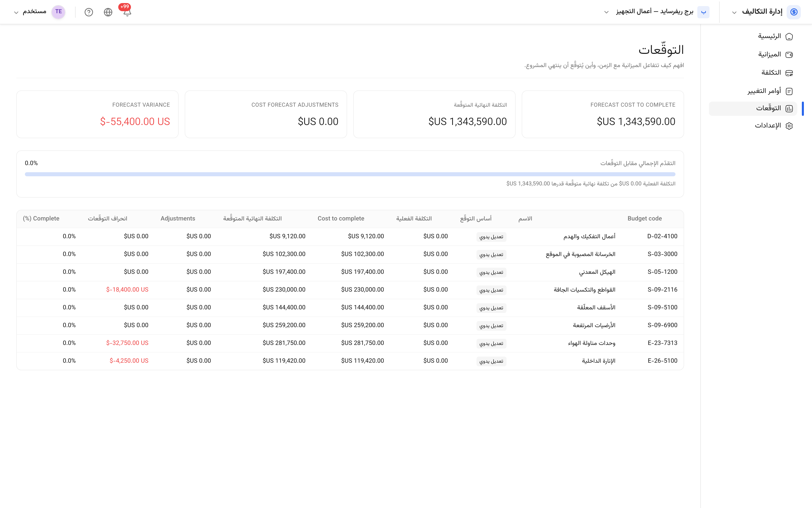Click the (%) Complete column header

(x=41, y=218)
